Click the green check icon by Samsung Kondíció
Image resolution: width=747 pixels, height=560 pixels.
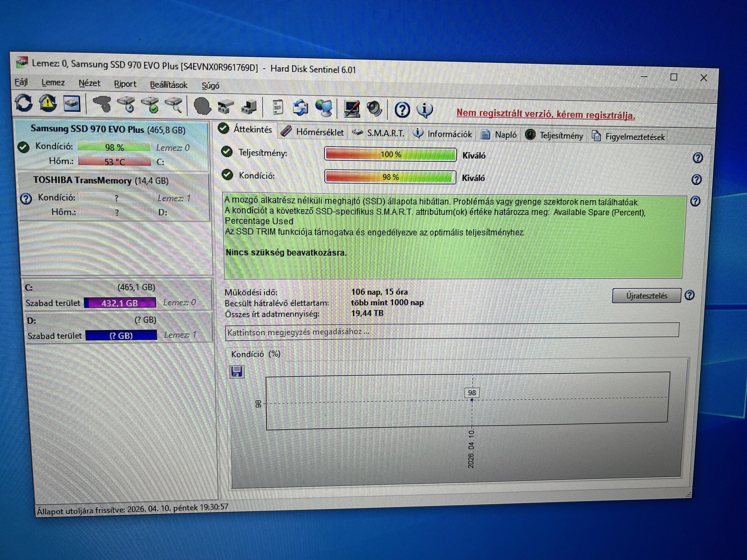[x=23, y=147]
